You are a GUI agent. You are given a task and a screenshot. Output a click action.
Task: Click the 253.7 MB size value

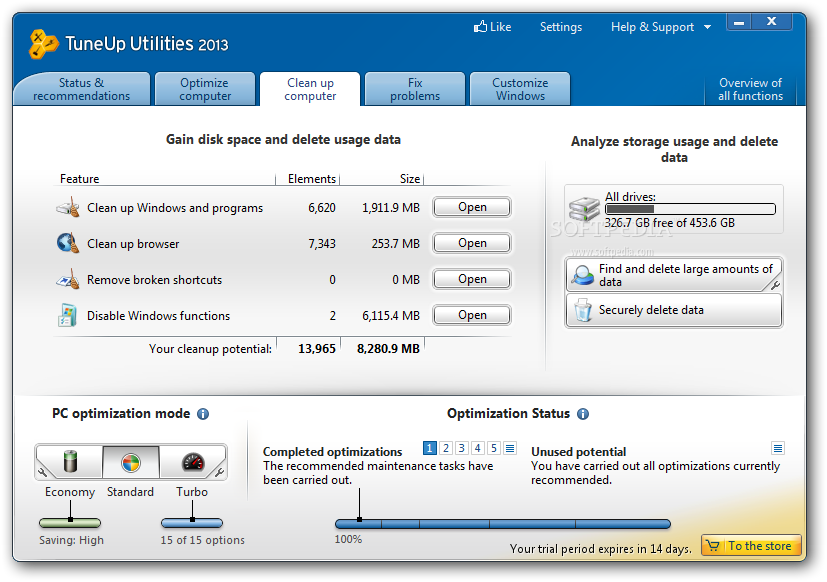(396, 244)
